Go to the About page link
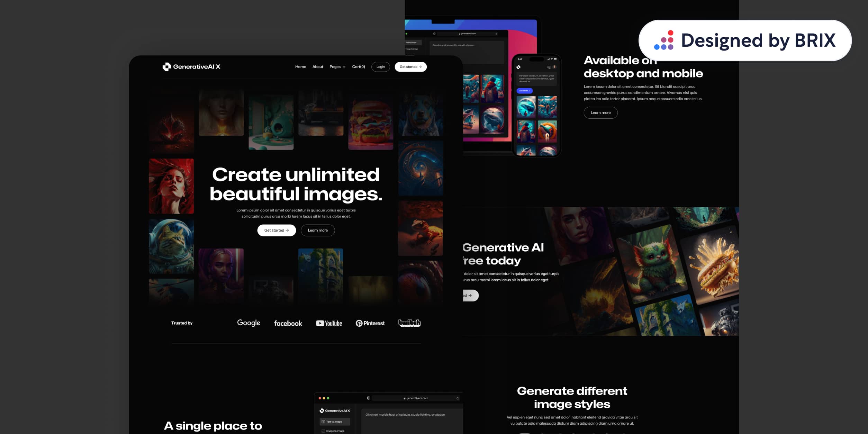The width and height of the screenshot is (868, 434). (x=317, y=67)
